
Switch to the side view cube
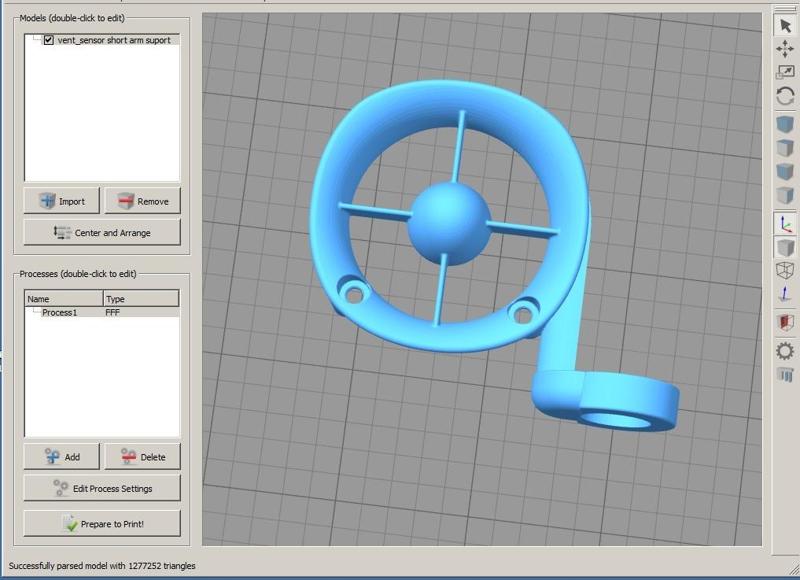click(x=785, y=195)
